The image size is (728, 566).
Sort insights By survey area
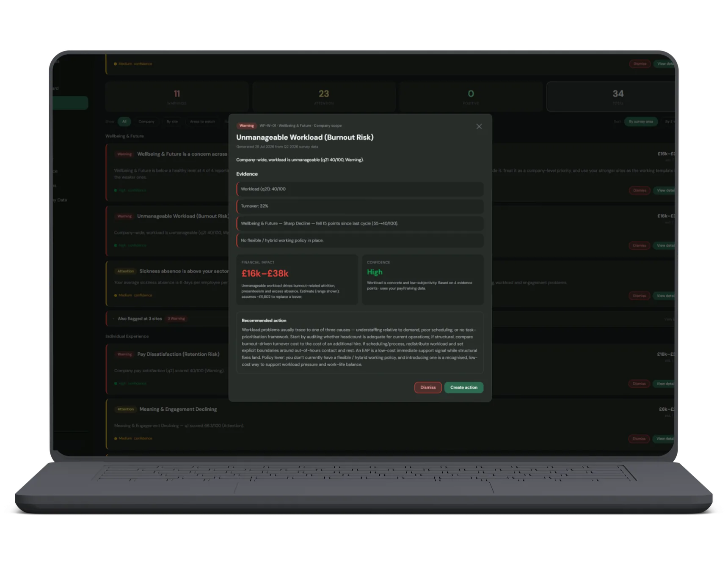(x=641, y=121)
